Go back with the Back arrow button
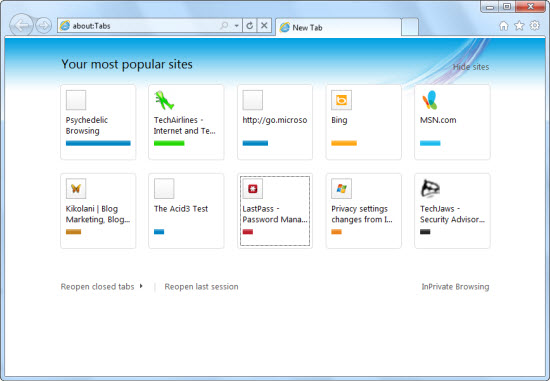This screenshot has width=550, height=381. tap(22, 25)
